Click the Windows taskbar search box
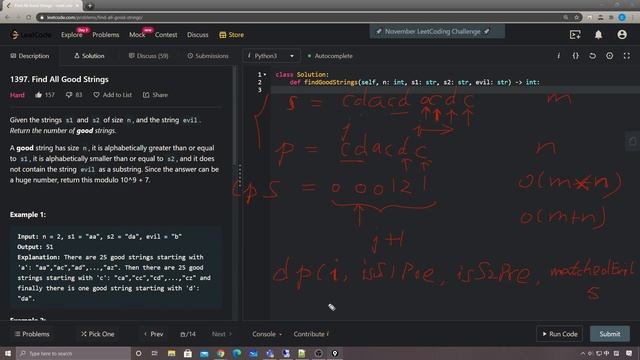The width and height of the screenshot is (640, 360). point(73,353)
